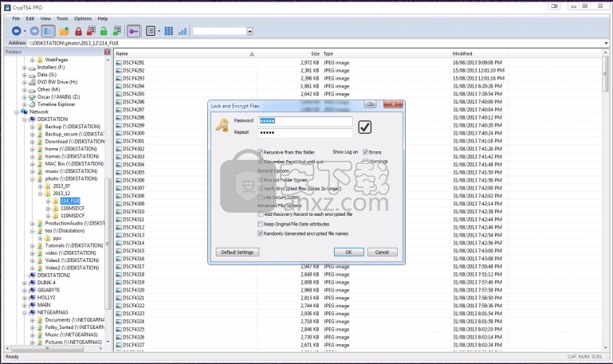613x364 pixels.
Task: Open the toolbar combo box dropdown
Action: coord(250,31)
